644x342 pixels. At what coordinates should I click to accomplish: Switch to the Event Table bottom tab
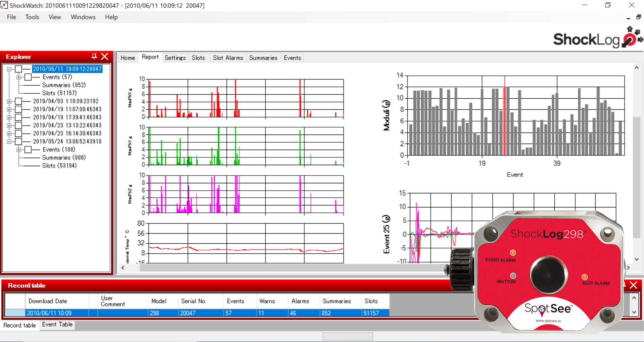pyautogui.click(x=57, y=325)
